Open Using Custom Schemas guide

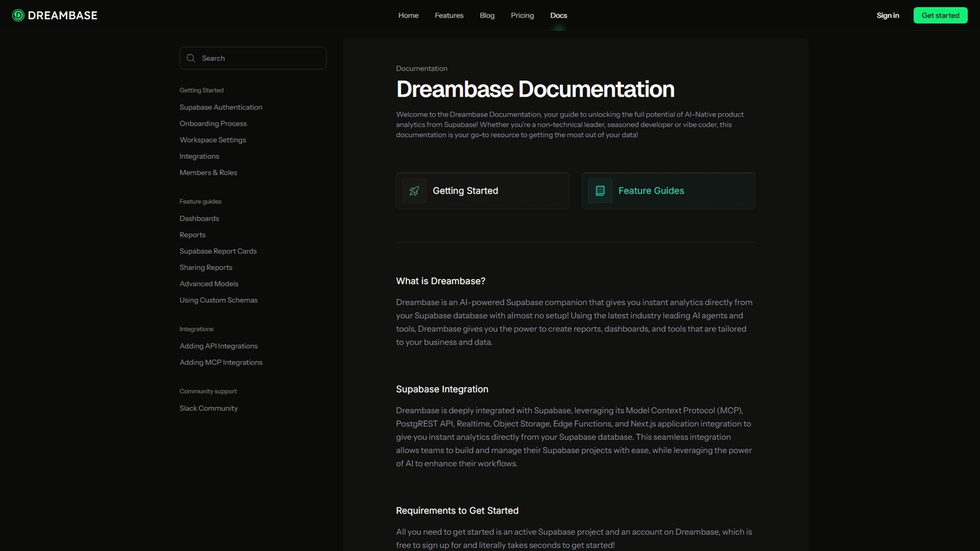(219, 300)
